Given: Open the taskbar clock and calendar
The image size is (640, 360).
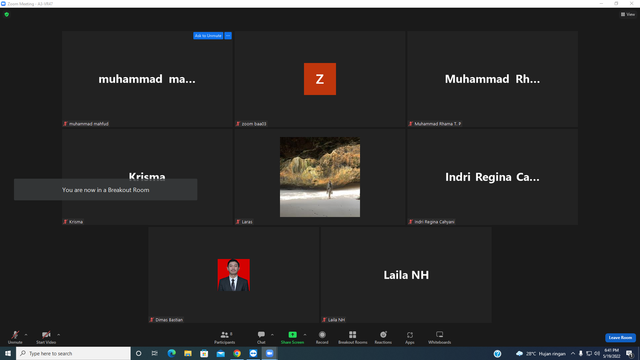Looking at the screenshot, I should click(x=611, y=353).
